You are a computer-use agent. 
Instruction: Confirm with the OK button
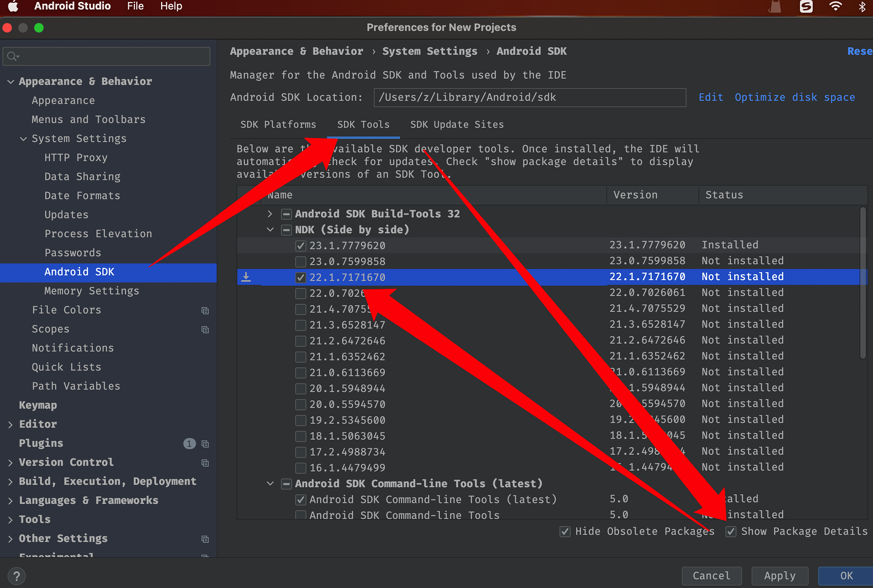[846, 576]
